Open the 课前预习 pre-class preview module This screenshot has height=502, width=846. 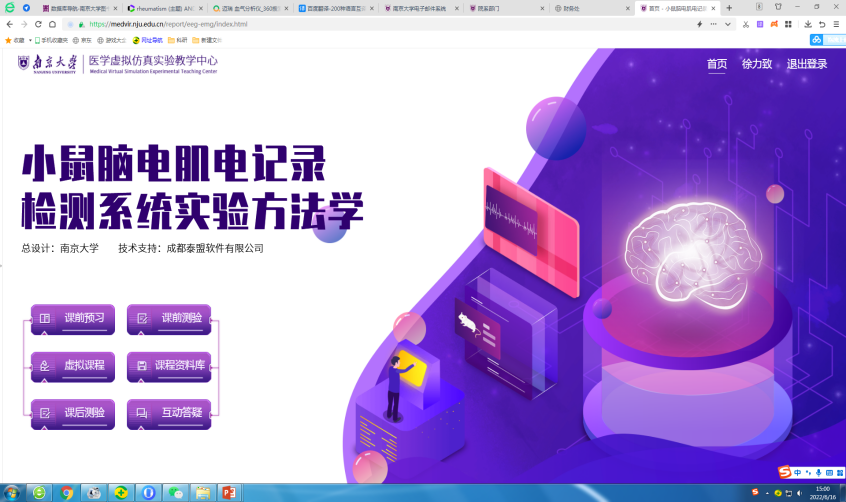coord(73,318)
